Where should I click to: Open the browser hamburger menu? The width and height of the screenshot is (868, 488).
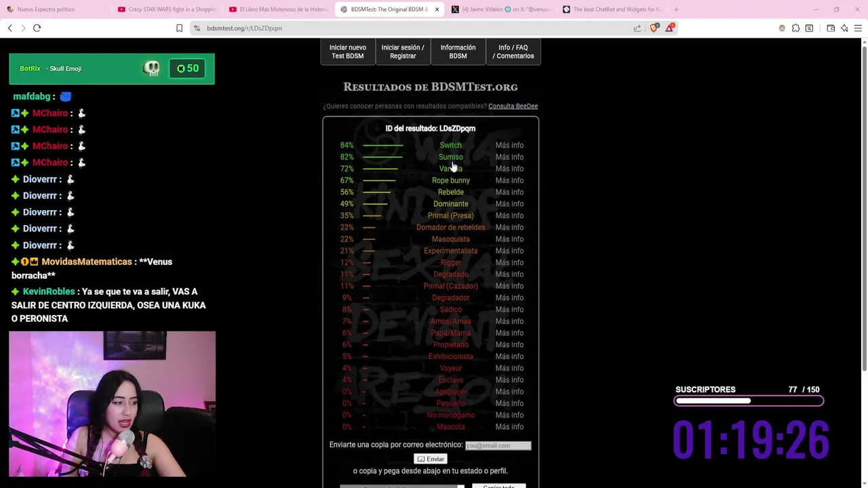coord(858,28)
